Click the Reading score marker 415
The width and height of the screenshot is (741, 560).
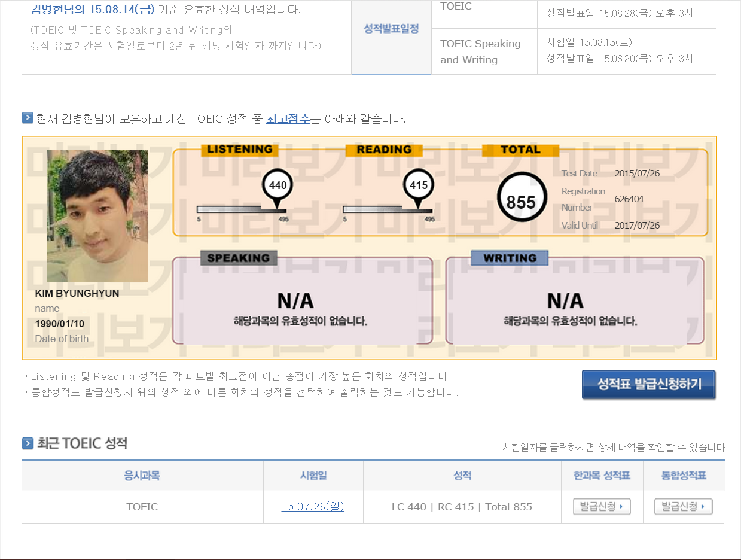point(418,187)
